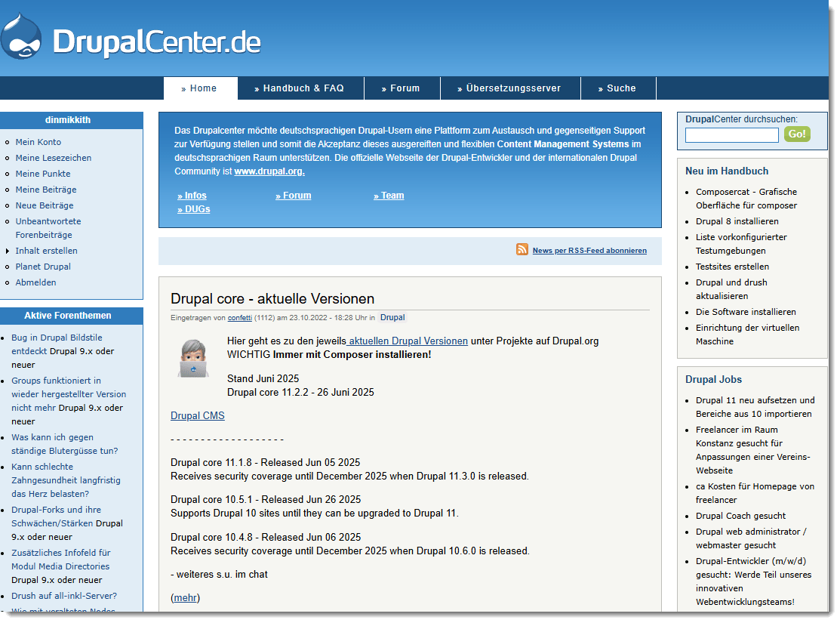Click text Drupal core 10.5.1 - Released Jun 26 2025

pyautogui.click(x=266, y=500)
